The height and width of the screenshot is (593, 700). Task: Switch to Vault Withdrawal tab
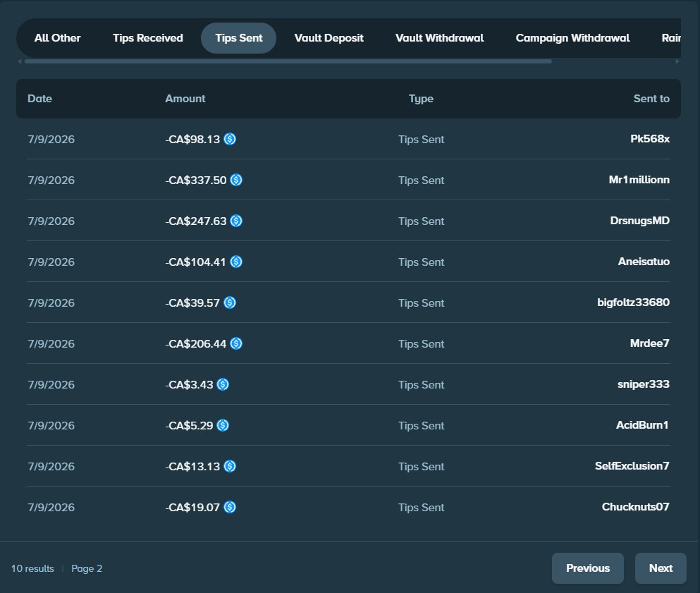[440, 38]
